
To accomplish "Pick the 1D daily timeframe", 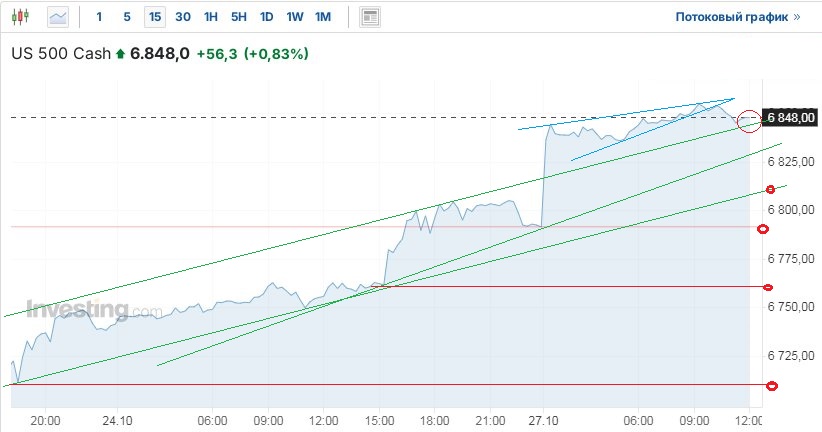I will 266,17.
